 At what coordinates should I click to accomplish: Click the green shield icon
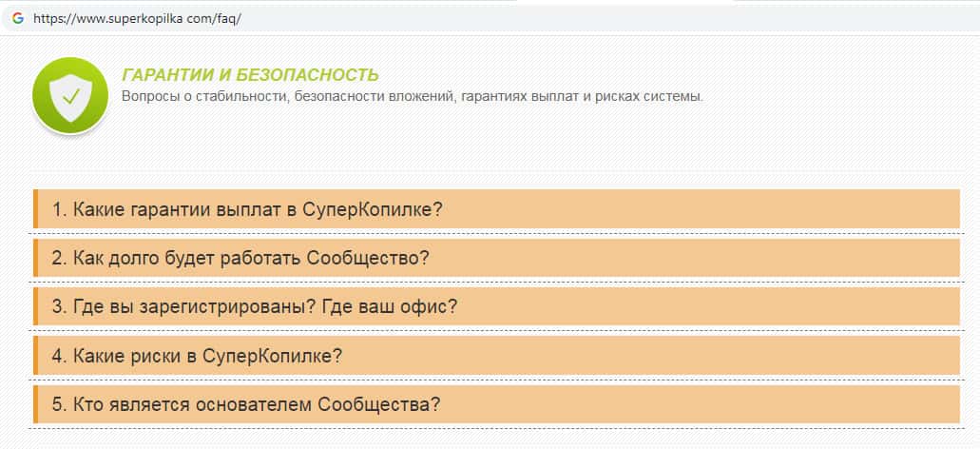(70, 95)
